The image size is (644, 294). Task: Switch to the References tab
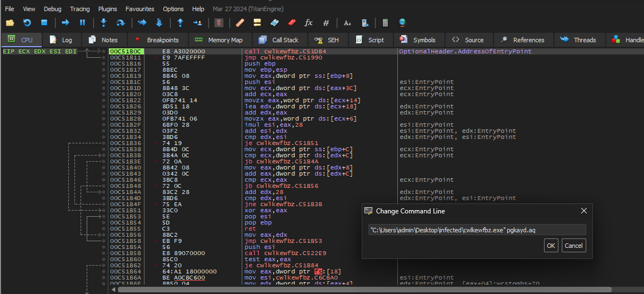pos(522,40)
